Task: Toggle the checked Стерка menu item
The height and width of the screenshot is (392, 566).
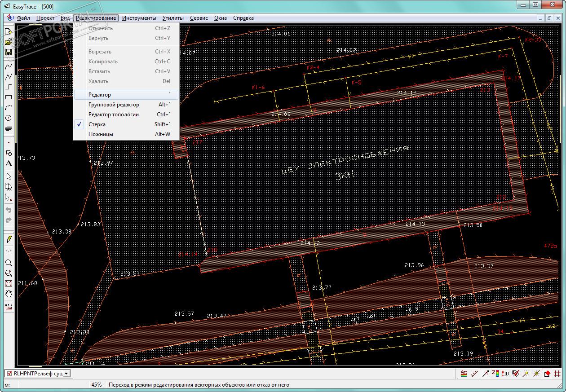Action: (97, 124)
